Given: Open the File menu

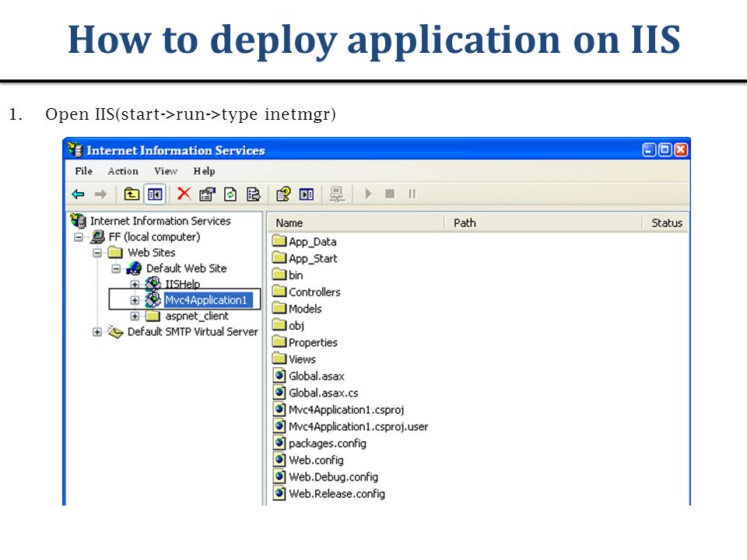Looking at the screenshot, I should [84, 171].
